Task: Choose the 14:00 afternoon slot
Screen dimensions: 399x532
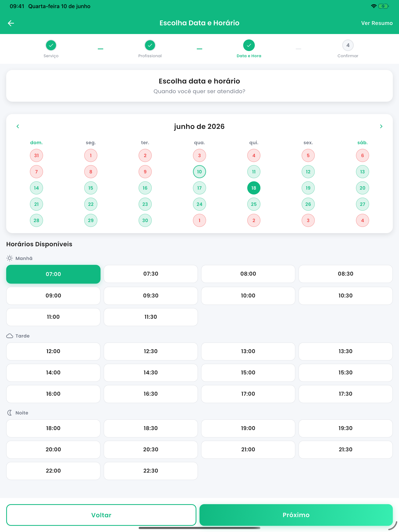Action: 53,373
